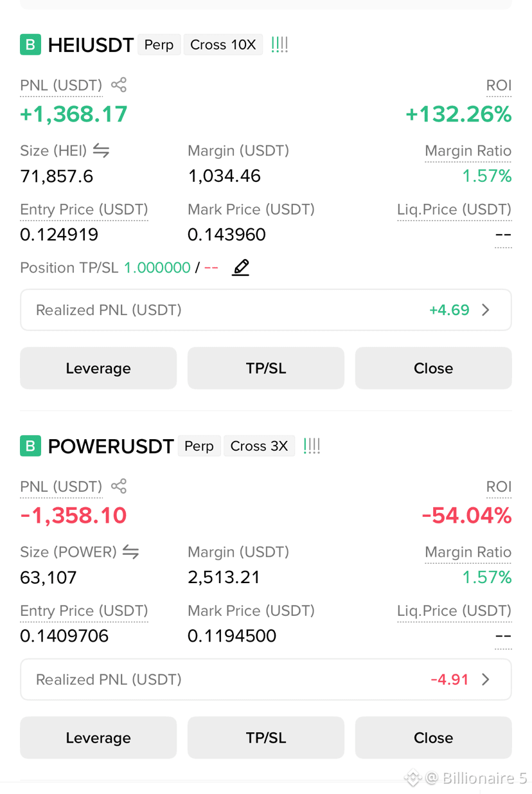Close the HEIUSDT position
532x794 pixels.
434,368
